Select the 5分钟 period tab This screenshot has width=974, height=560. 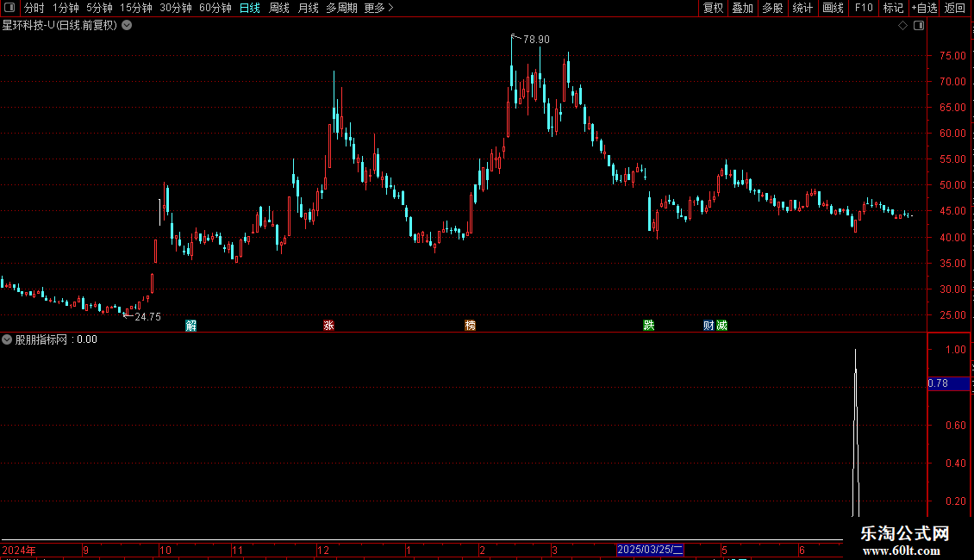[x=99, y=8]
